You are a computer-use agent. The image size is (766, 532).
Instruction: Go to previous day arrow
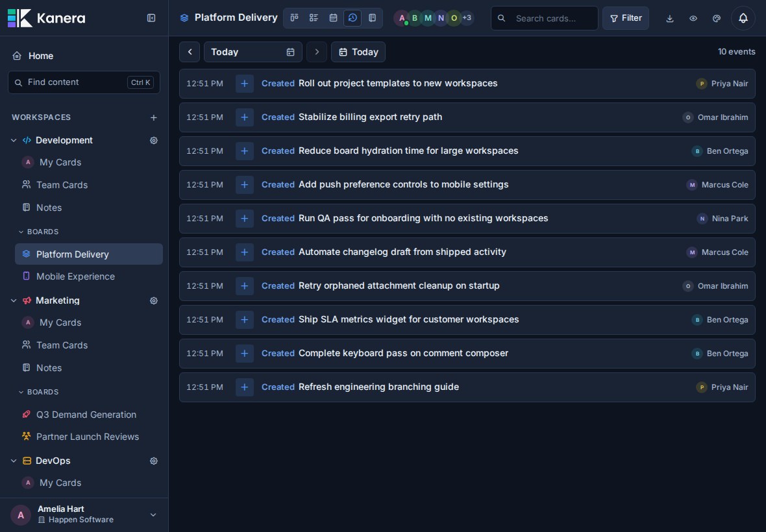(190, 52)
